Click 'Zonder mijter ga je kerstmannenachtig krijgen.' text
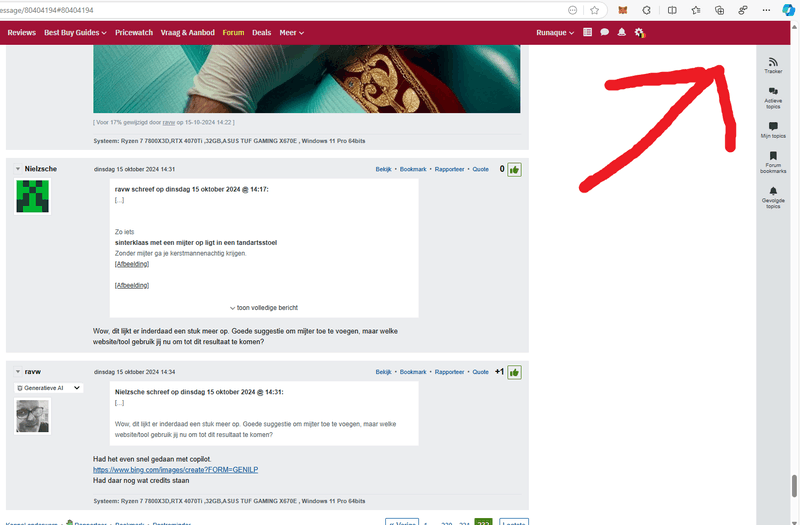 click(x=181, y=253)
